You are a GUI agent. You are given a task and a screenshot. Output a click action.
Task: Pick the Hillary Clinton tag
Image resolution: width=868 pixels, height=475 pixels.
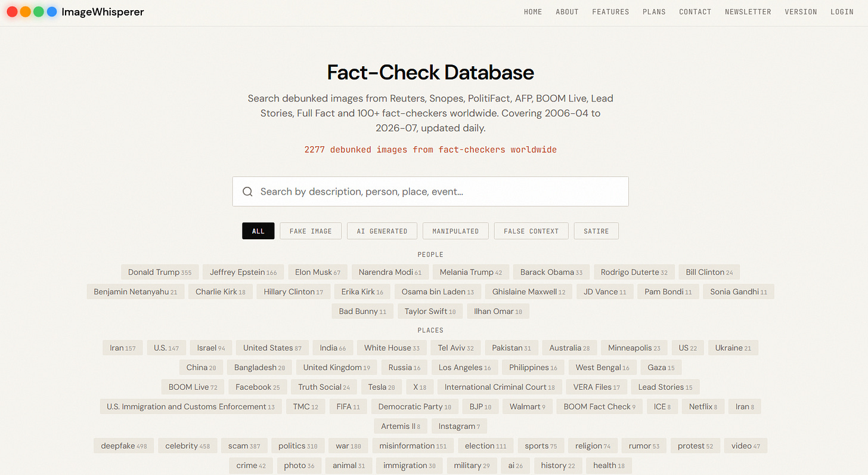(293, 292)
